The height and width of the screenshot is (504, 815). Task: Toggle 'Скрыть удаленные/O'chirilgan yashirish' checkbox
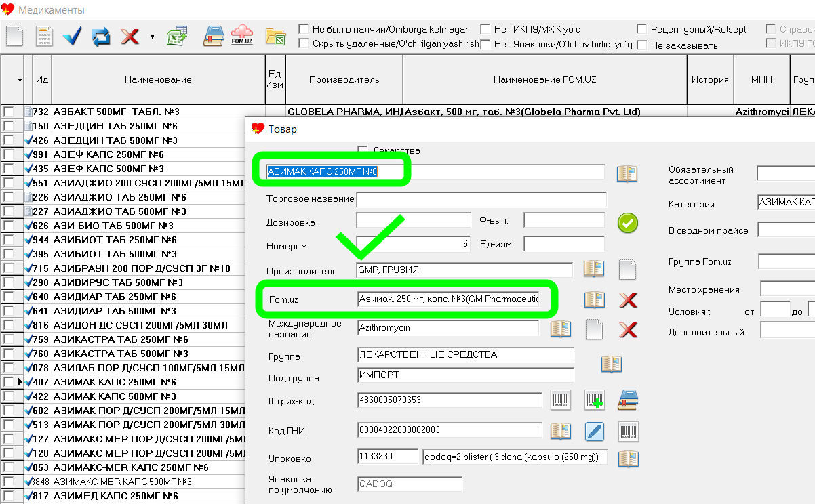click(303, 44)
